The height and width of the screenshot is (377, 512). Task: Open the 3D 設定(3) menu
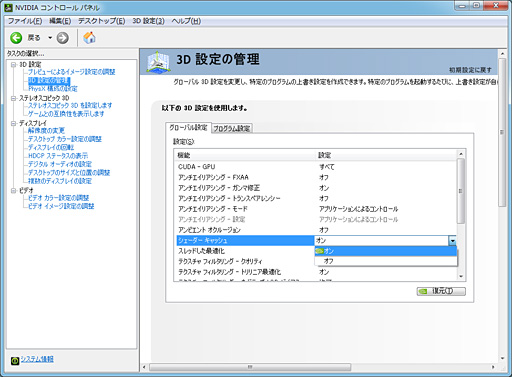tap(148, 21)
